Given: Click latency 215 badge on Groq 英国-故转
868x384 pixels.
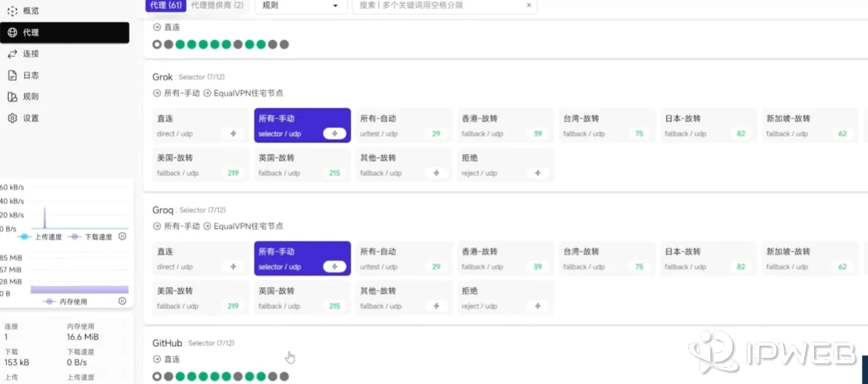Looking at the screenshot, I should click(334, 306).
